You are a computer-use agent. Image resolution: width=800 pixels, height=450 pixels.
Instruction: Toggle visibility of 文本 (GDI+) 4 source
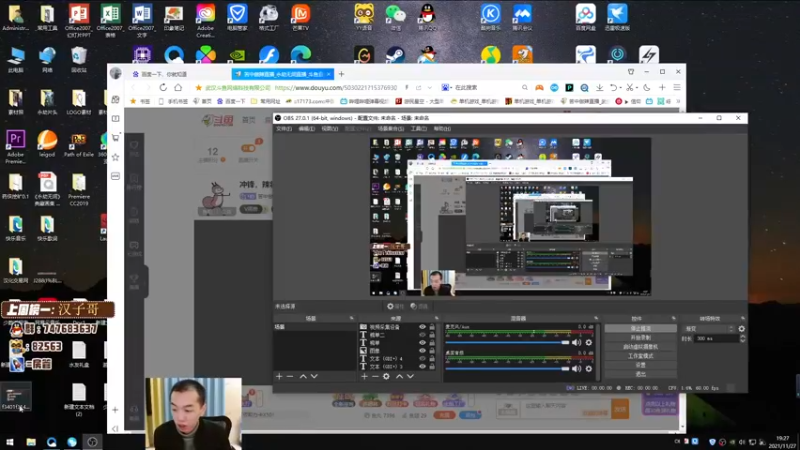(422, 358)
